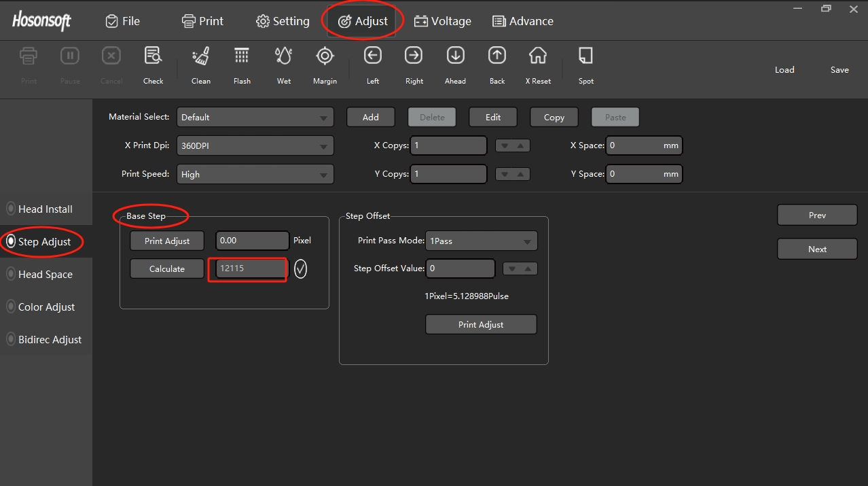
Task: Click the Margin target icon
Action: pyautogui.click(x=325, y=56)
